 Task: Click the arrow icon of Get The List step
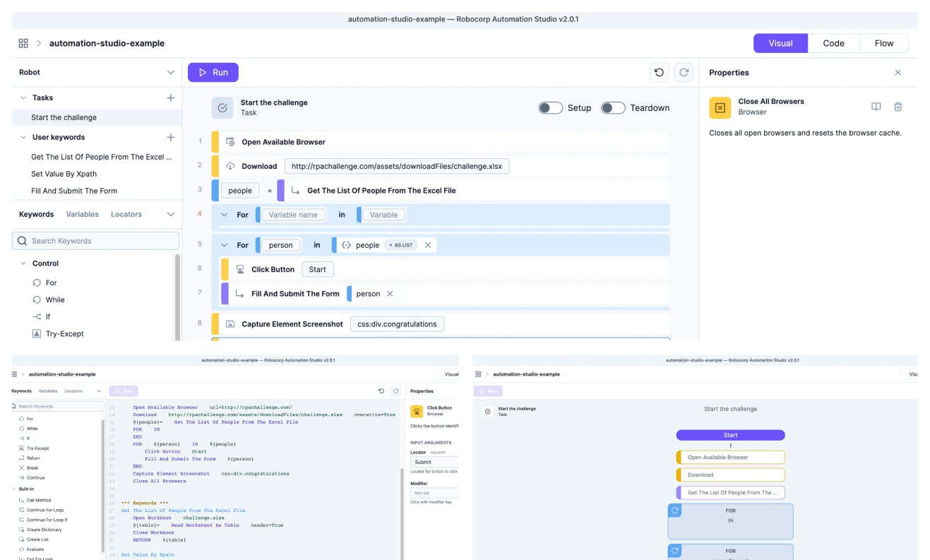point(296,191)
